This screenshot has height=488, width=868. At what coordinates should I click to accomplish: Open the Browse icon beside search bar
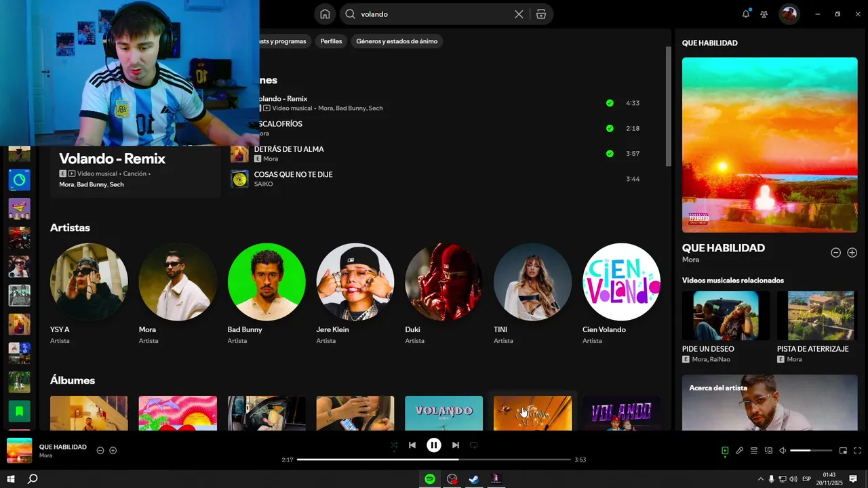click(x=541, y=14)
